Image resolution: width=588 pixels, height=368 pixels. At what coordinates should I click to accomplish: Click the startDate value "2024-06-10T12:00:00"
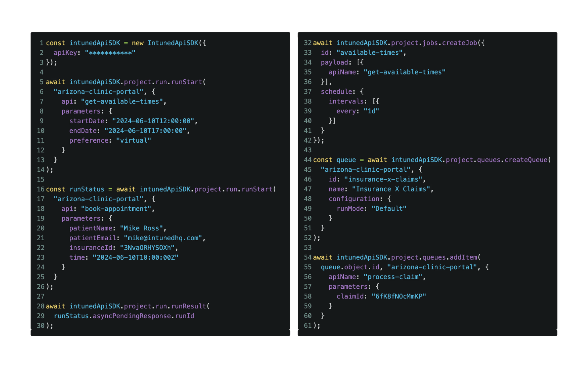tap(153, 121)
